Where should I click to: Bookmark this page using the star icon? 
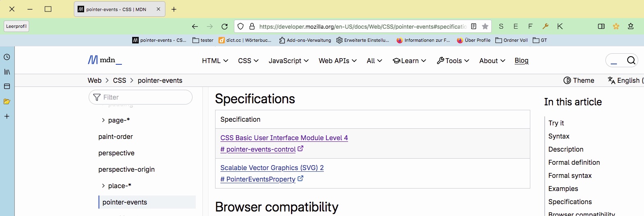click(485, 26)
